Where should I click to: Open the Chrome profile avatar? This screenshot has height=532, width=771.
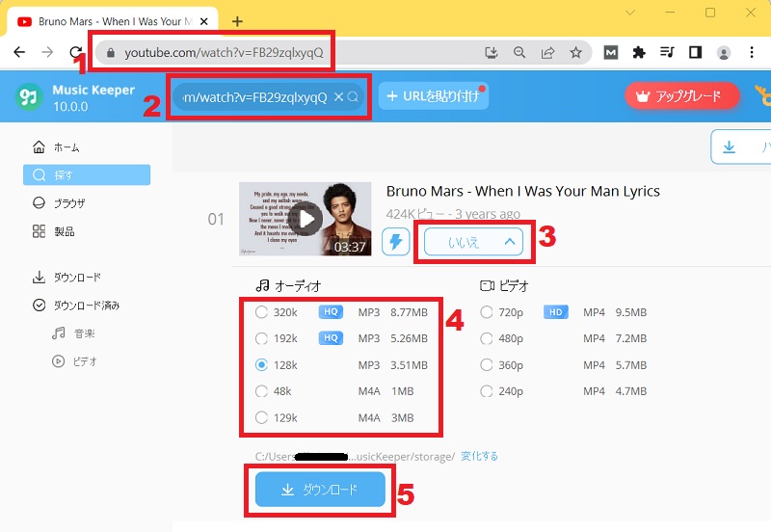[x=724, y=53]
